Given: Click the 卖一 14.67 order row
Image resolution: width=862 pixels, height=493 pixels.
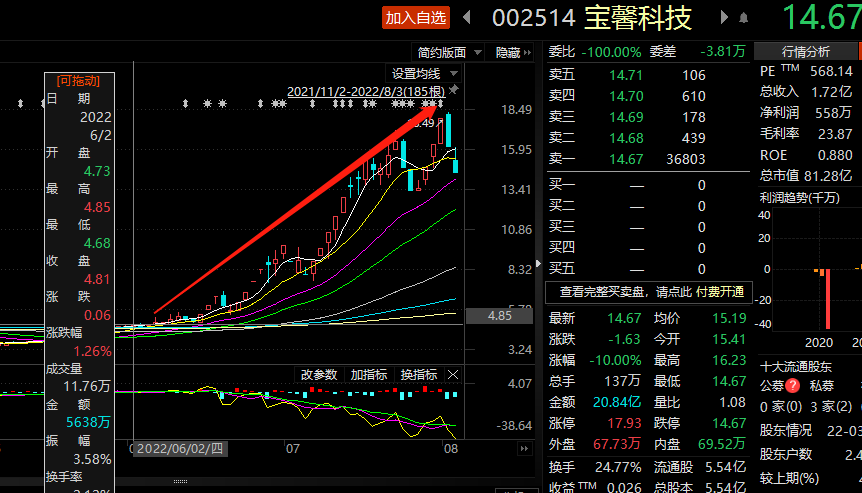Looking at the screenshot, I should pos(627,159).
